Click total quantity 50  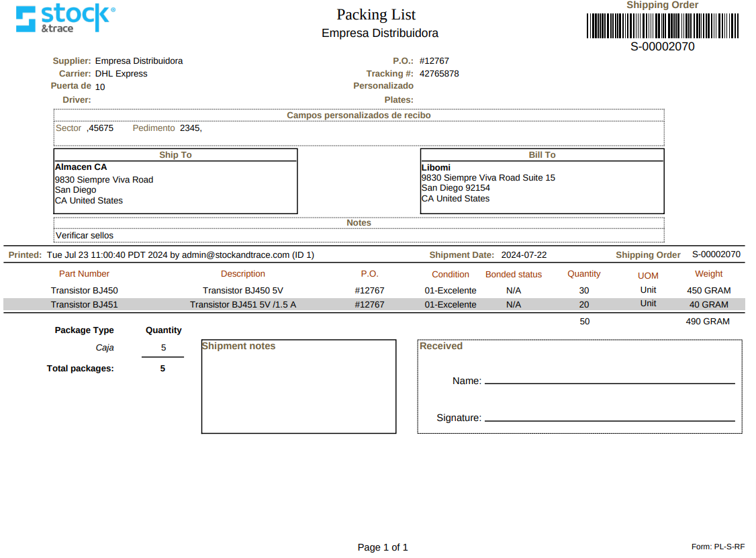pos(584,322)
